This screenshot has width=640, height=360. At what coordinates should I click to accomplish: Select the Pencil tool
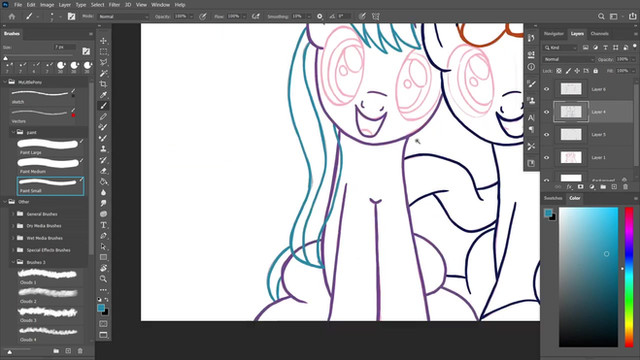point(103,117)
